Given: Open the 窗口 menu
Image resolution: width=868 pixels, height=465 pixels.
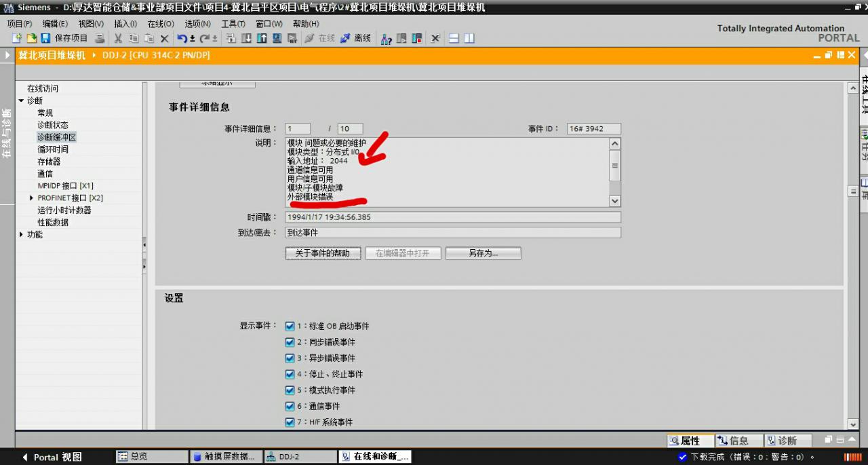Looking at the screenshot, I should [x=269, y=24].
